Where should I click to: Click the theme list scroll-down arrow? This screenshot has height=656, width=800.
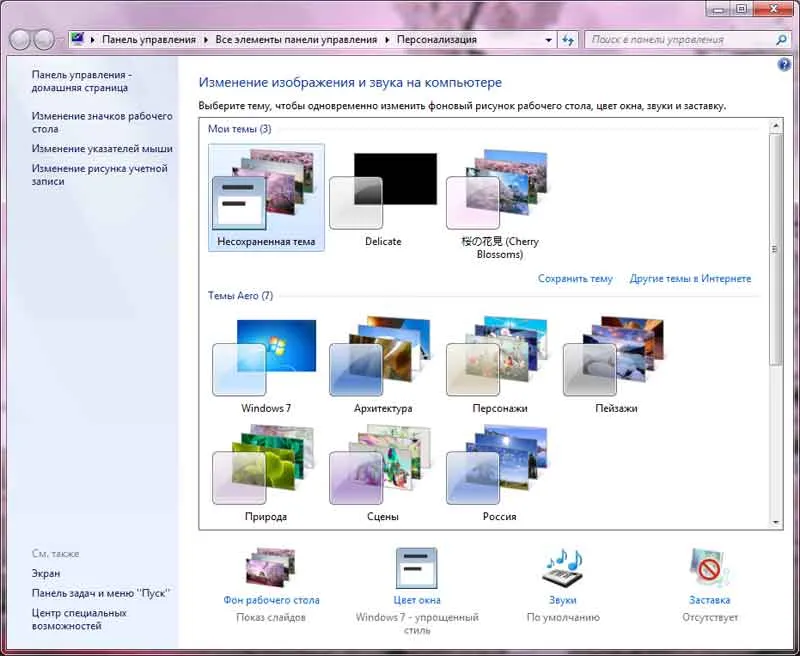click(776, 522)
